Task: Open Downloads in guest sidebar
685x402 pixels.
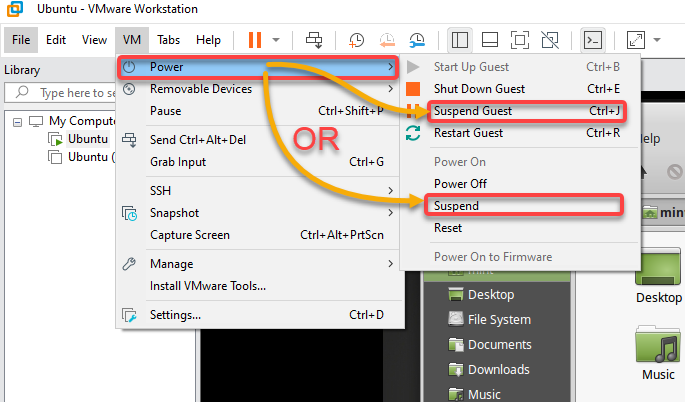Action: tap(498, 369)
